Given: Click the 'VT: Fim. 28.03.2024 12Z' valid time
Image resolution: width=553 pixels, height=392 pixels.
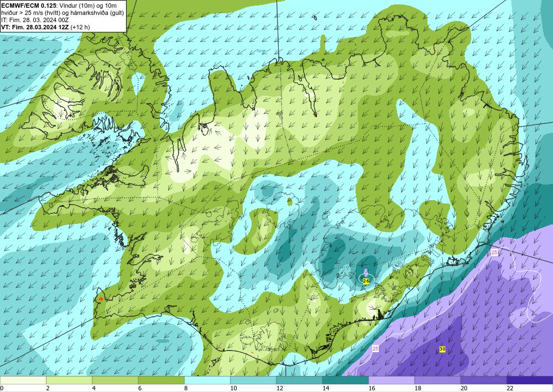Looking at the screenshot, I should click(x=35, y=27).
